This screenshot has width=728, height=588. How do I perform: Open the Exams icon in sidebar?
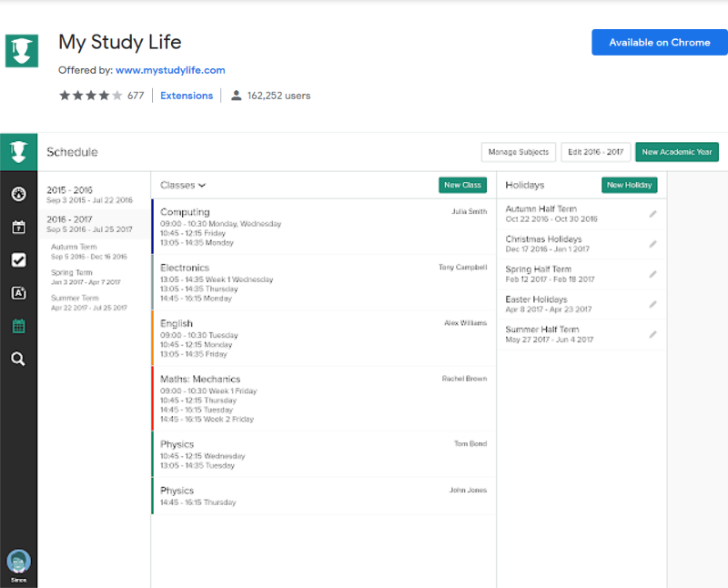click(18, 292)
